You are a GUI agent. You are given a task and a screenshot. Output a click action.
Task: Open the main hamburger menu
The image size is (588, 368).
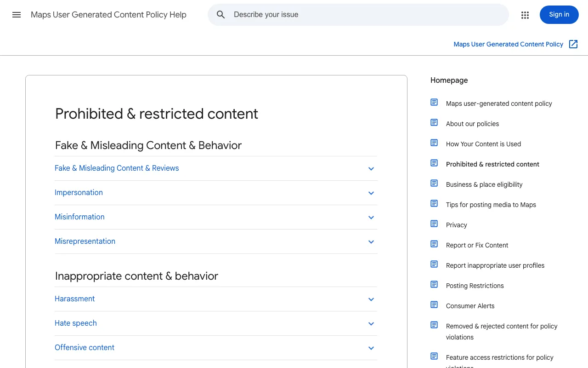17,15
